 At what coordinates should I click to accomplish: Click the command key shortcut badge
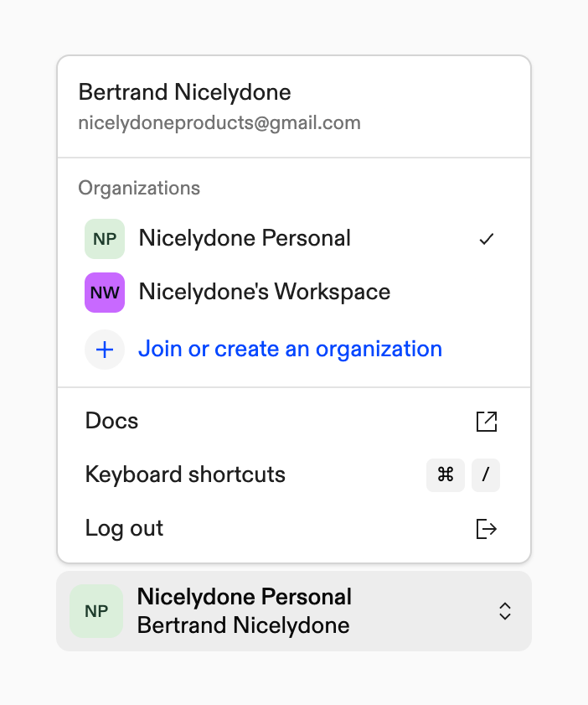(446, 474)
